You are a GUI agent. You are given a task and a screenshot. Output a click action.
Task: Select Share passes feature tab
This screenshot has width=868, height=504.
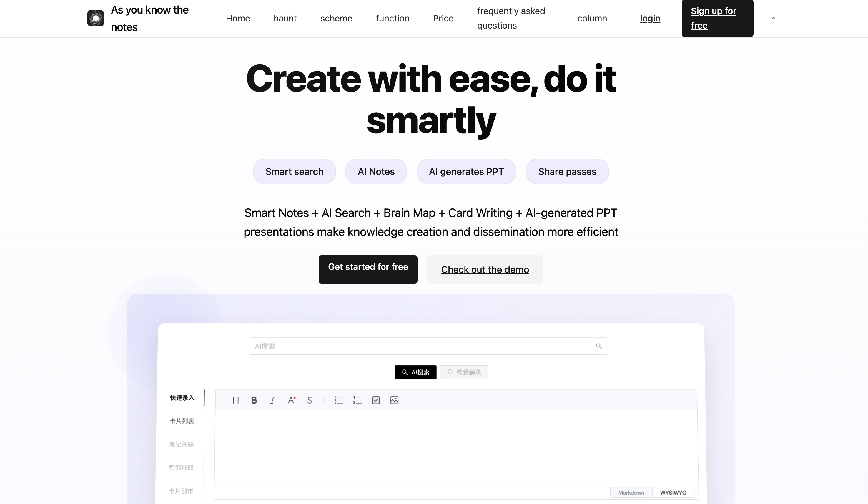[x=567, y=171]
